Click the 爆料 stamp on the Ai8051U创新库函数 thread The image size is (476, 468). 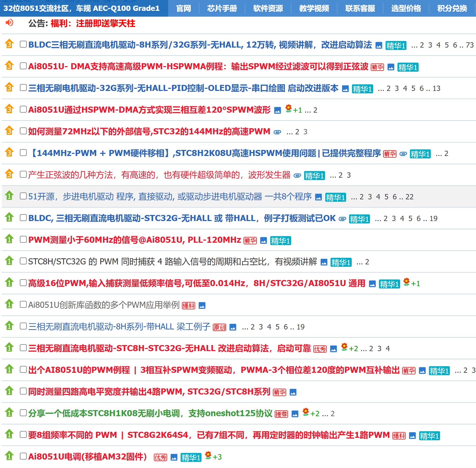189,306
